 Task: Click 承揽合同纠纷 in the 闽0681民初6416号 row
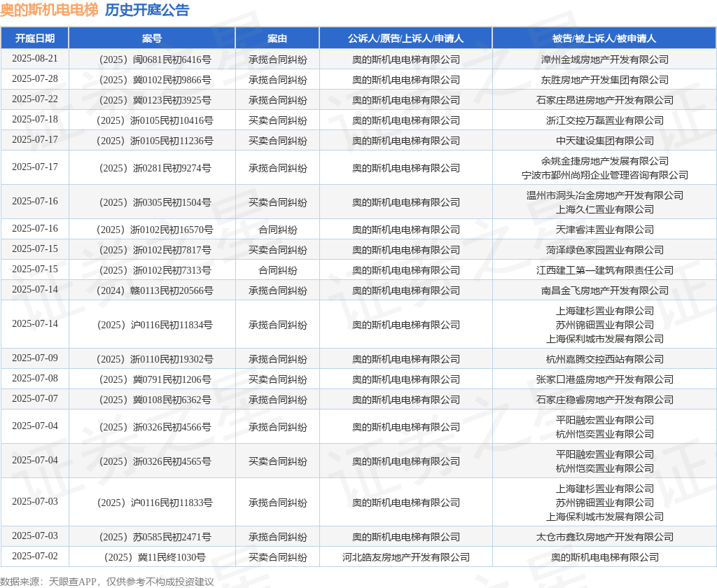277,59
